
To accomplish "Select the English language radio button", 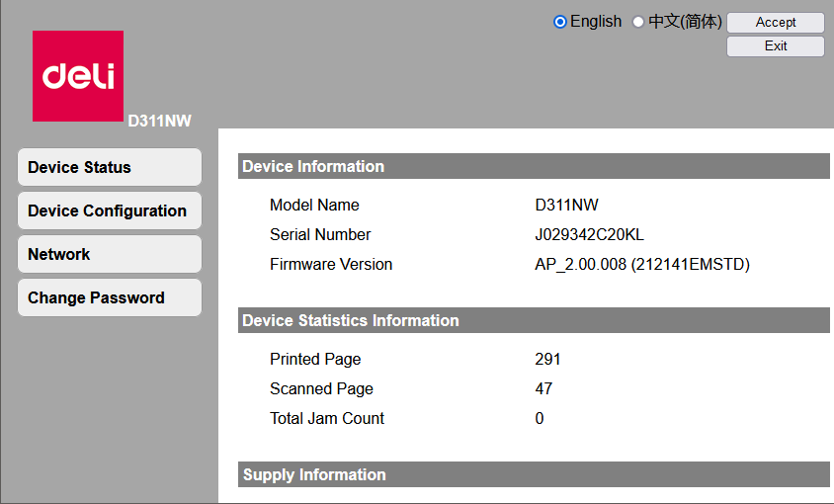I will pyautogui.click(x=560, y=22).
